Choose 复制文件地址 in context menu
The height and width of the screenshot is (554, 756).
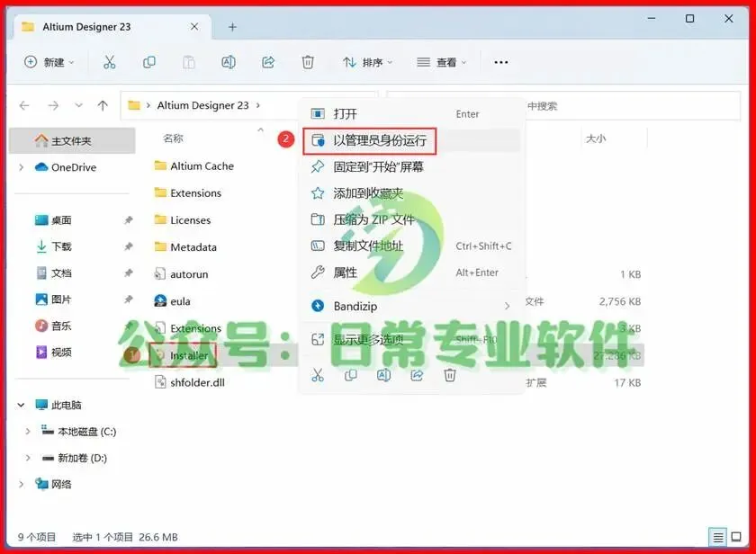point(410,246)
